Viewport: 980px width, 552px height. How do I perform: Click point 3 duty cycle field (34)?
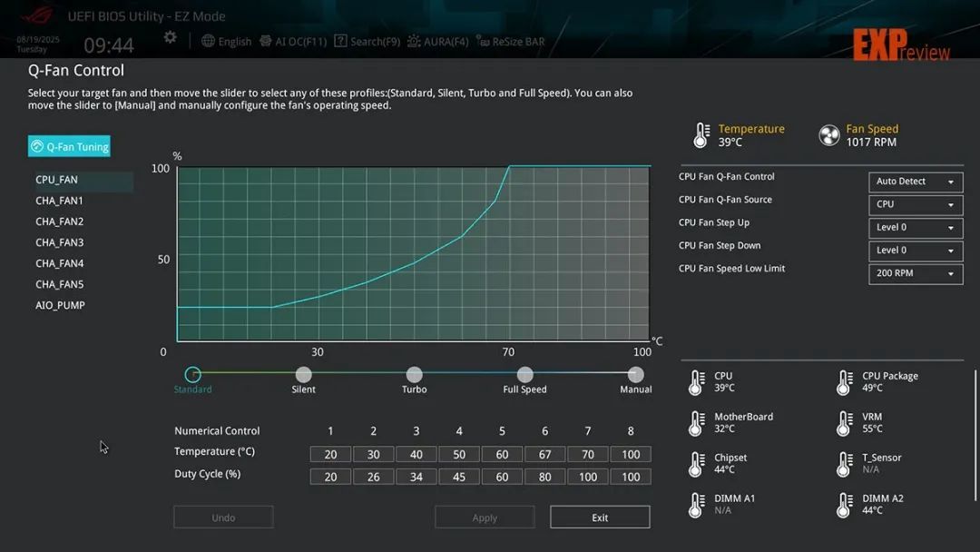416,477
